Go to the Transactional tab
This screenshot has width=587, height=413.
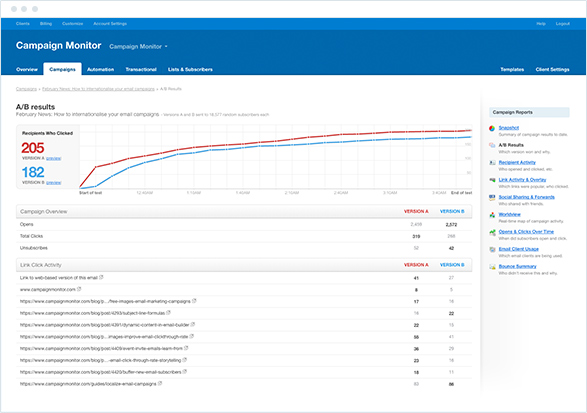coord(141,69)
